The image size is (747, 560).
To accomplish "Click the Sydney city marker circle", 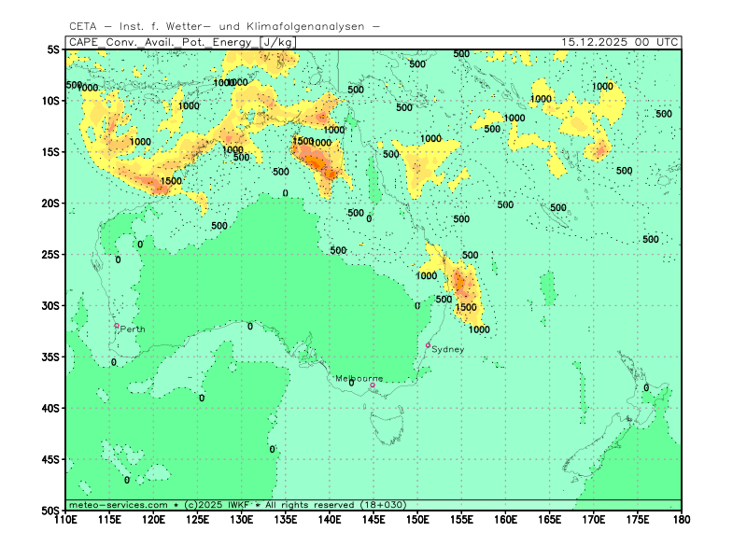I will pos(429,345).
